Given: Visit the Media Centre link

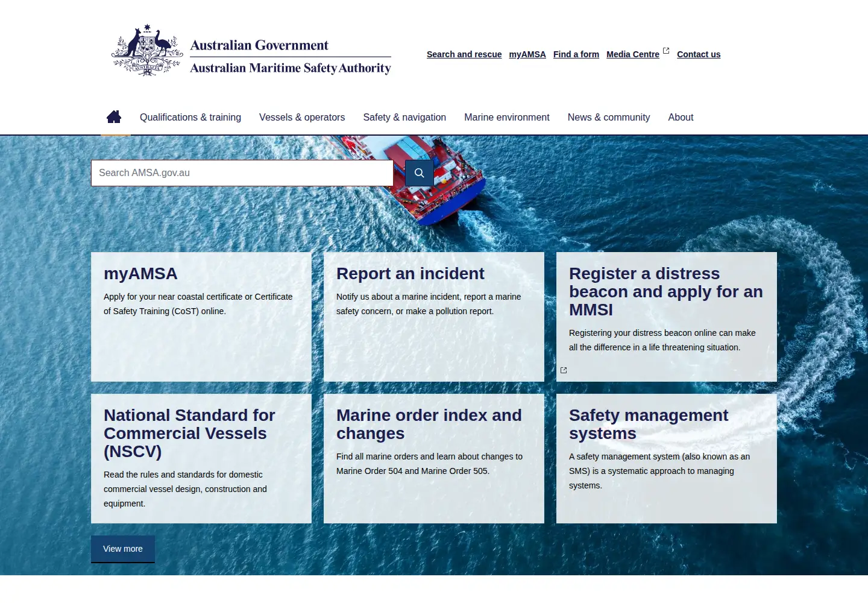Looking at the screenshot, I should [633, 54].
